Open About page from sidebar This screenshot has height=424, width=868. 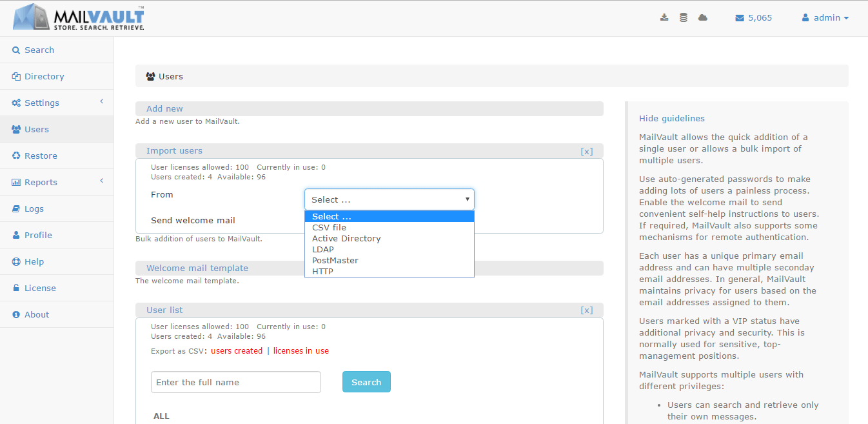click(57, 314)
